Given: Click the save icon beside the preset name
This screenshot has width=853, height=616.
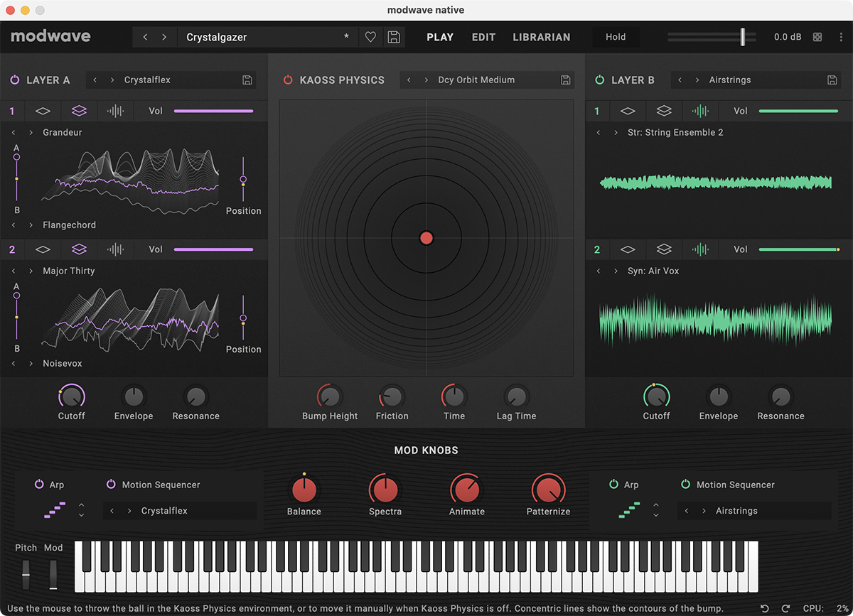Looking at the screenshot, I should [394, 37].
